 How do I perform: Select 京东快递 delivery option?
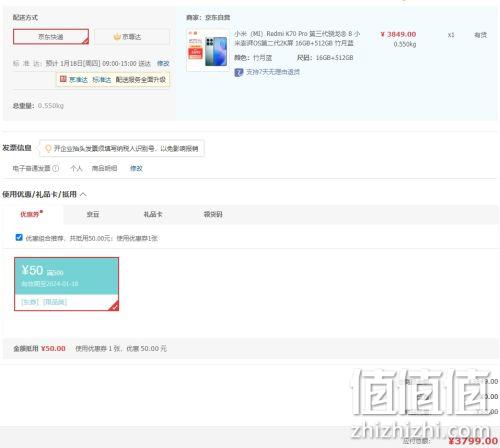click(51, 37)
